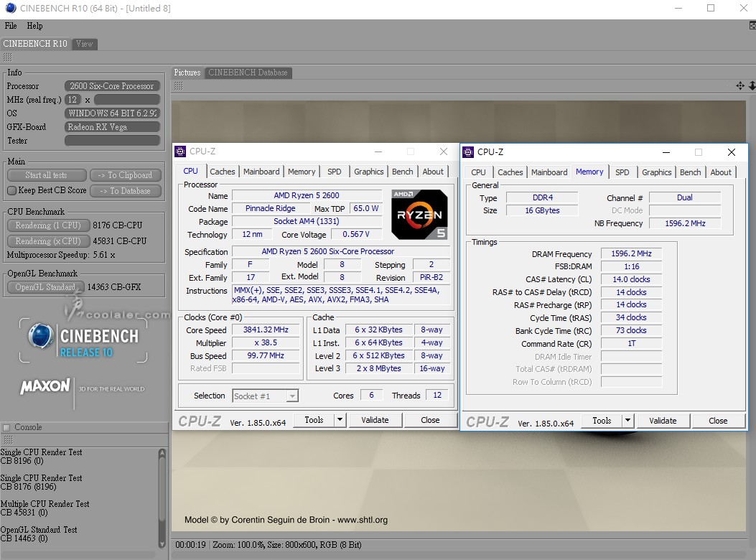Run Rendering (x CPU) benchmark
The height and width of the screenshot is (560, 756).
click(48, 241)
